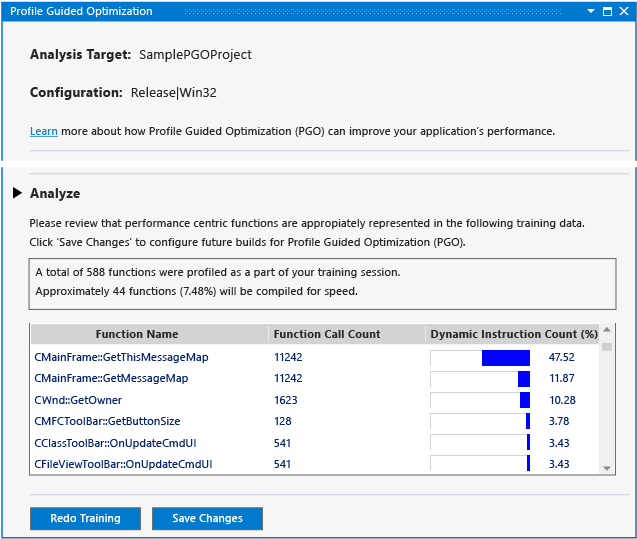
Task: Click the Redo Training button
Action: coord(85,518)
